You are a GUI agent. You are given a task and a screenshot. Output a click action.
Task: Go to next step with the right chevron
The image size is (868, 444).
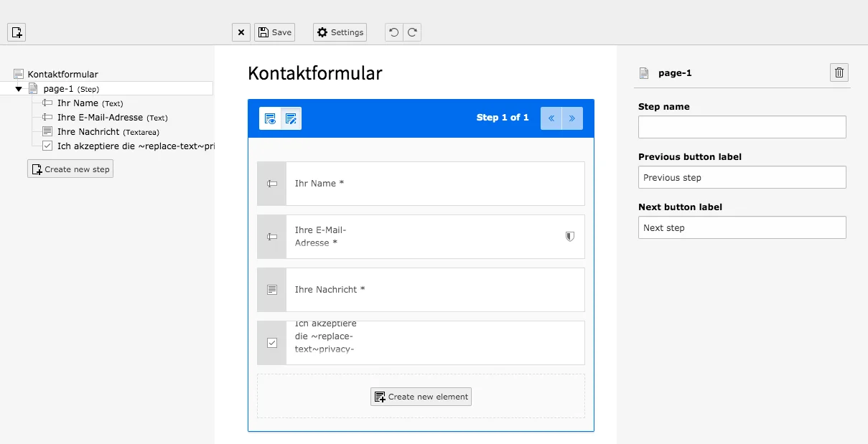pos(571,118)
